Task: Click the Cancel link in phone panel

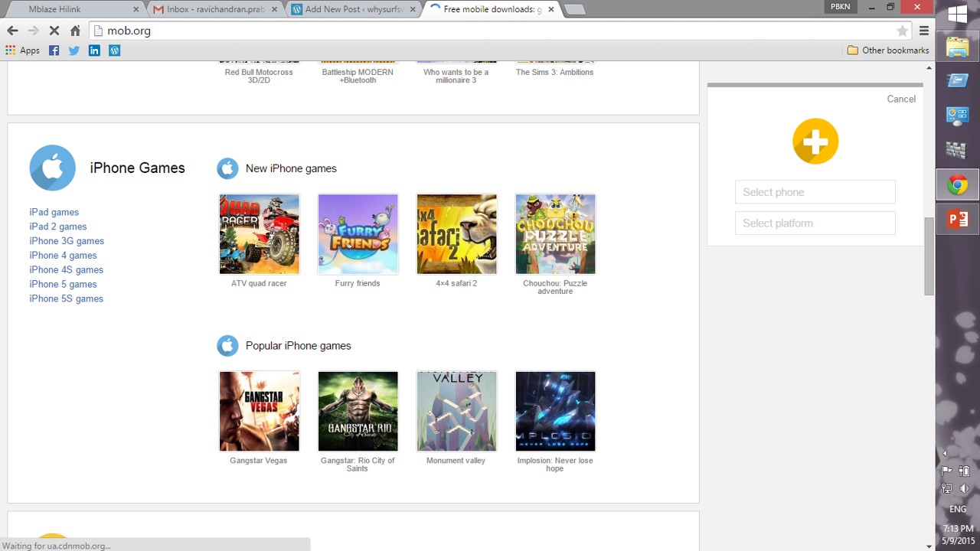Action: tap(900, 99)
